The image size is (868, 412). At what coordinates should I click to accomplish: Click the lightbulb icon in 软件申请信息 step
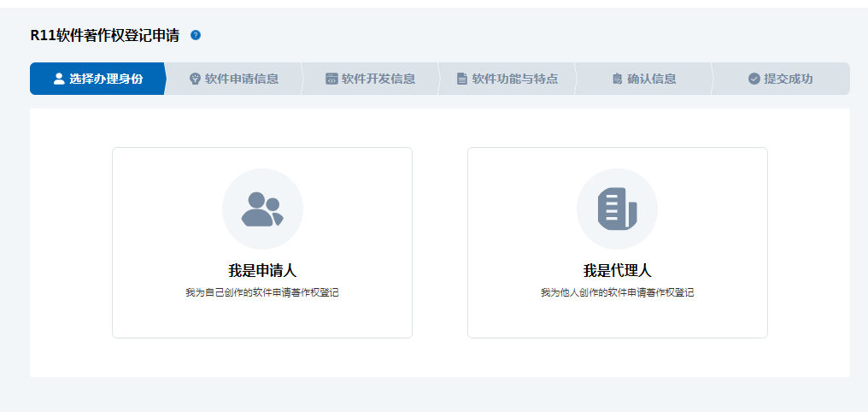(194, 79)
